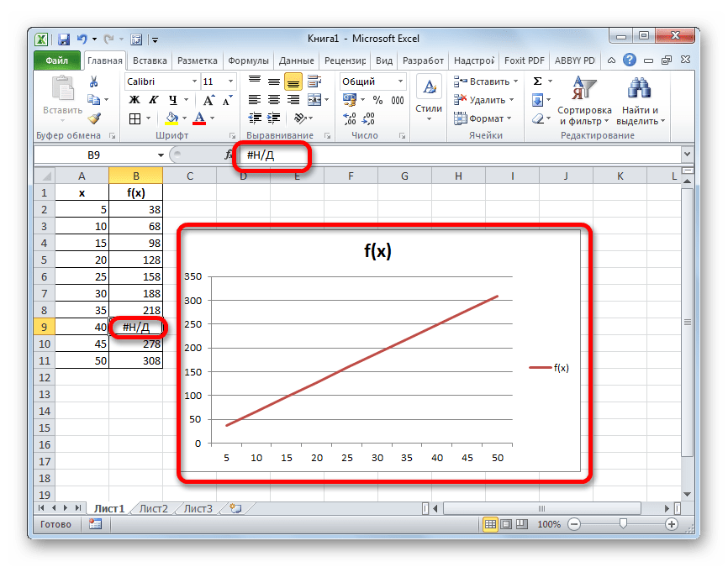Open the Name Box dropdown arrow
This screenshot has height=567, width=728.
click(161, 155)
